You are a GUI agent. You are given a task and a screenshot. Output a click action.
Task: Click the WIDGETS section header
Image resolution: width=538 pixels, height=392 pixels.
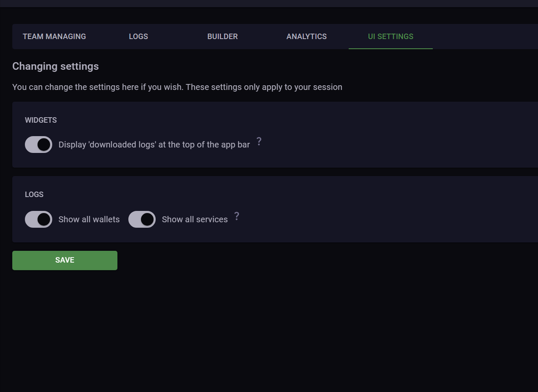(x=41, y=120)
